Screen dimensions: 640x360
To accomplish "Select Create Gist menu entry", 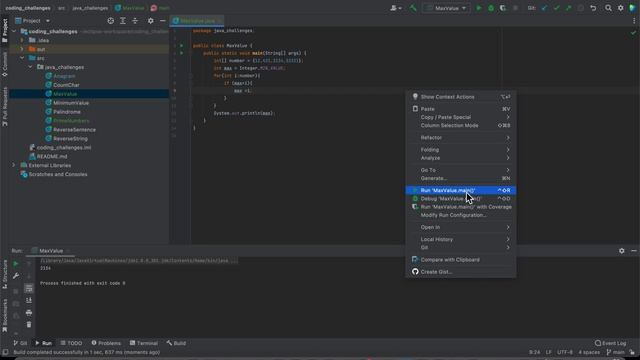I will point(461,272).
